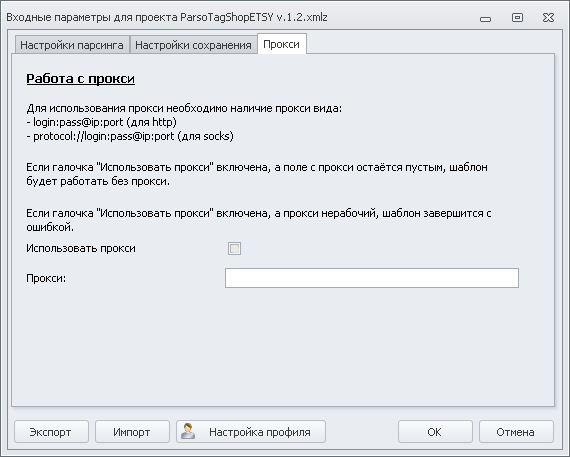Image resolution: width=570 pixels, height=457 pixels.
Task: Close the parameters window
Action: click(548, 17)
